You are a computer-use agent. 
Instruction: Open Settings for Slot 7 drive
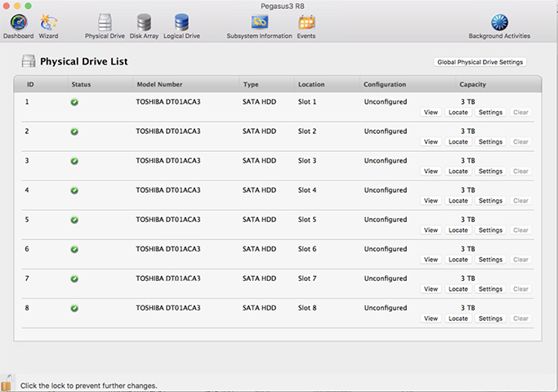click(x=490, y=289)
